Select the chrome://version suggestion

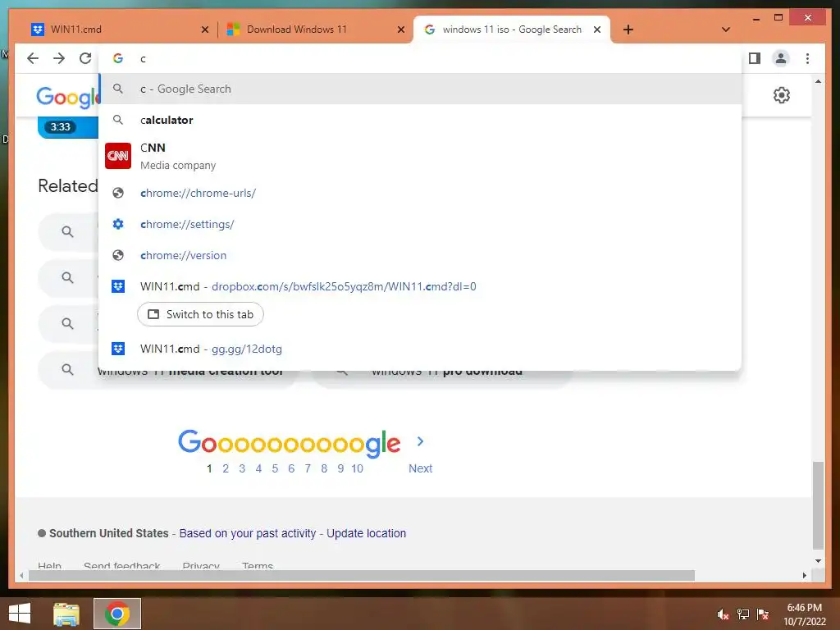tap(420, 255)
